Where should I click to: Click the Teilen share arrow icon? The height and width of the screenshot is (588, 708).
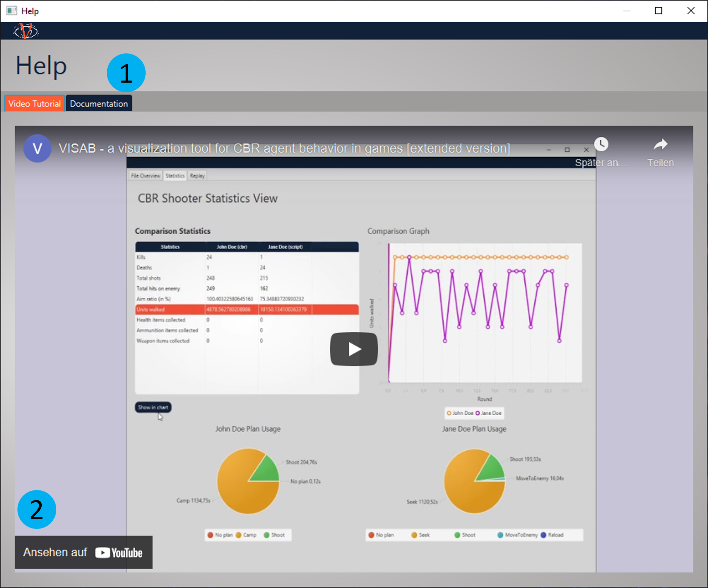[661, 145]
